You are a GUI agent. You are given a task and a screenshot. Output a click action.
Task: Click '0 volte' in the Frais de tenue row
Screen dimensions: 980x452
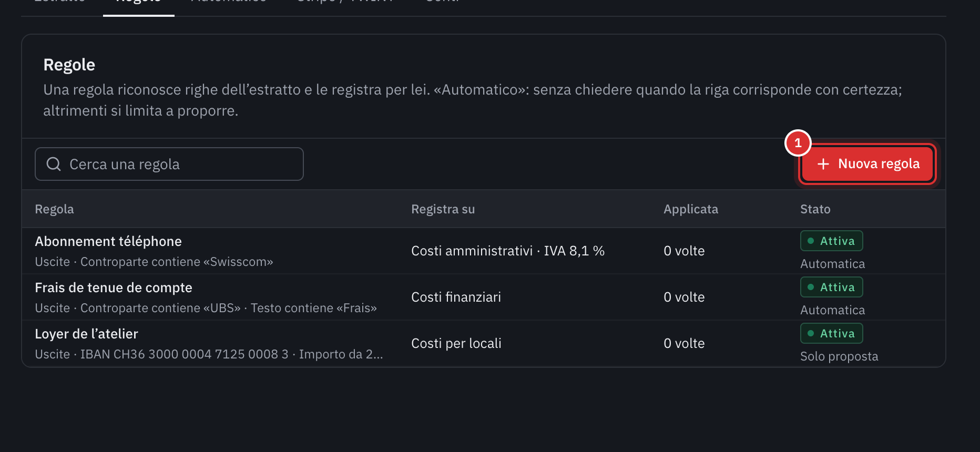(x=684, y=297)
